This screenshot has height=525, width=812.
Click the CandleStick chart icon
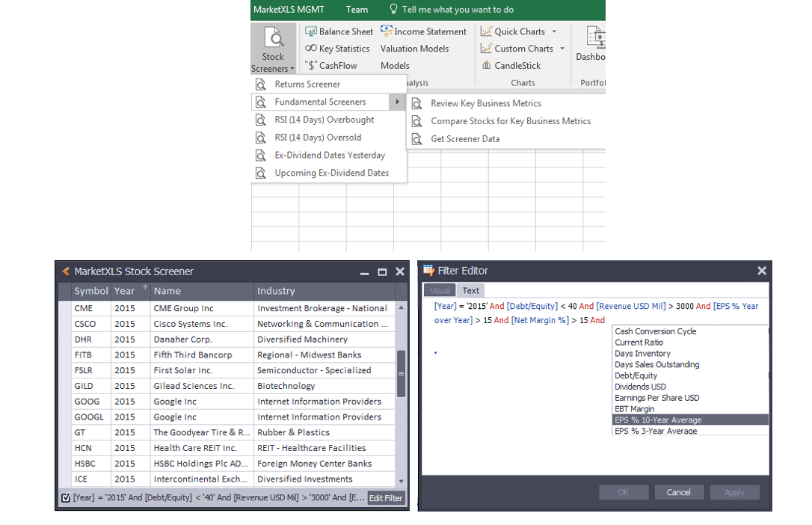(x=486, y=65)
